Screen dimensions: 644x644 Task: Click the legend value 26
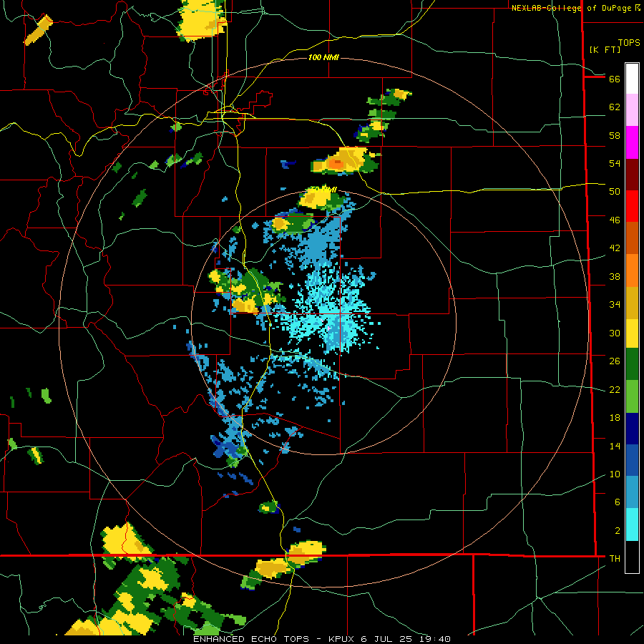615,361
